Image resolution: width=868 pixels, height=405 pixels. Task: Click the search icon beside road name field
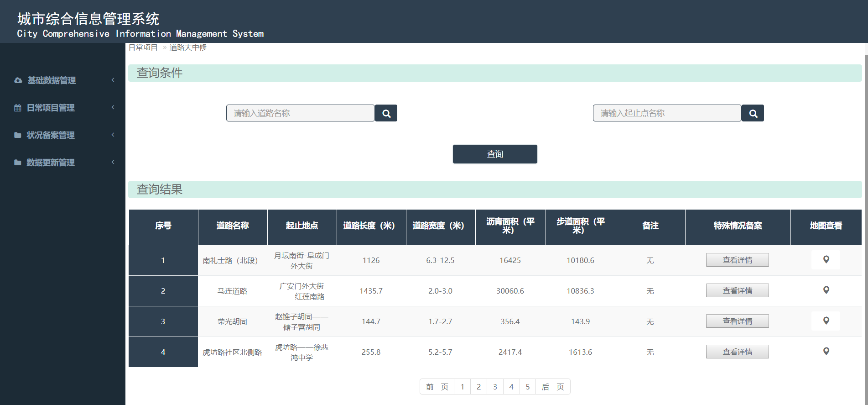pyautogui.click(x=386, y=113)
